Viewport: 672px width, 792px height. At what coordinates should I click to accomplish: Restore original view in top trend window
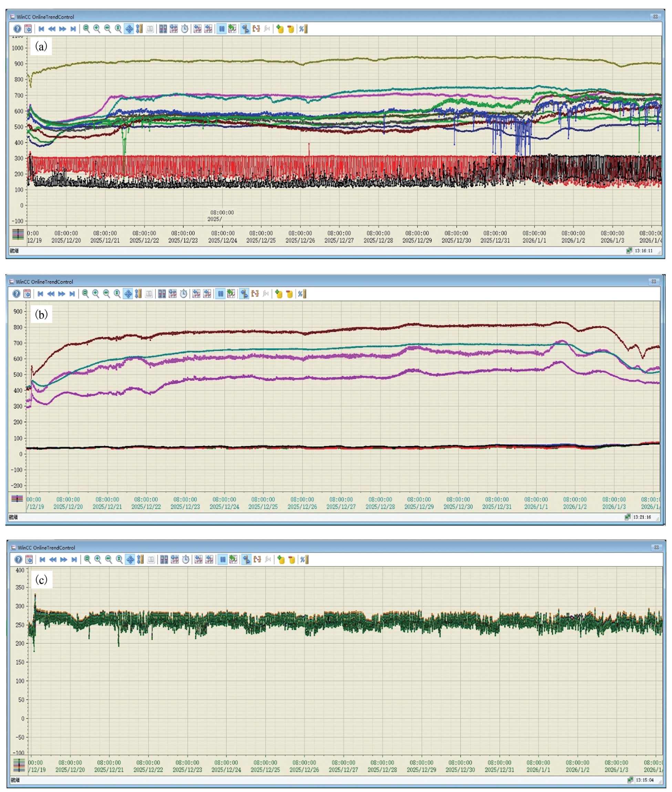(x=150, y=29)
